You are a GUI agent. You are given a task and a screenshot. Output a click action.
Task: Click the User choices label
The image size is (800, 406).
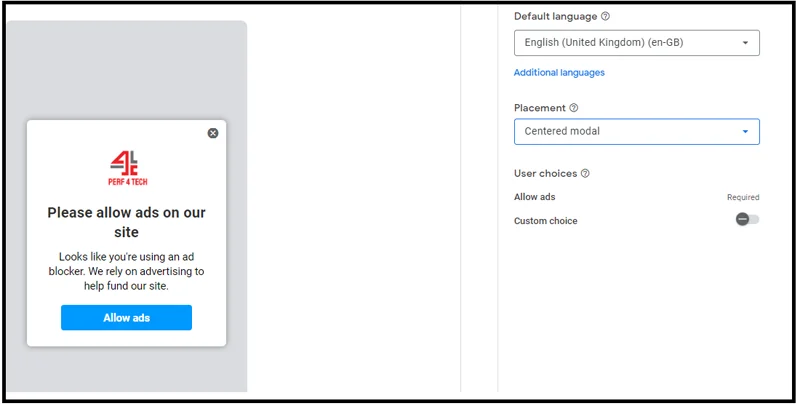[545, 173]
